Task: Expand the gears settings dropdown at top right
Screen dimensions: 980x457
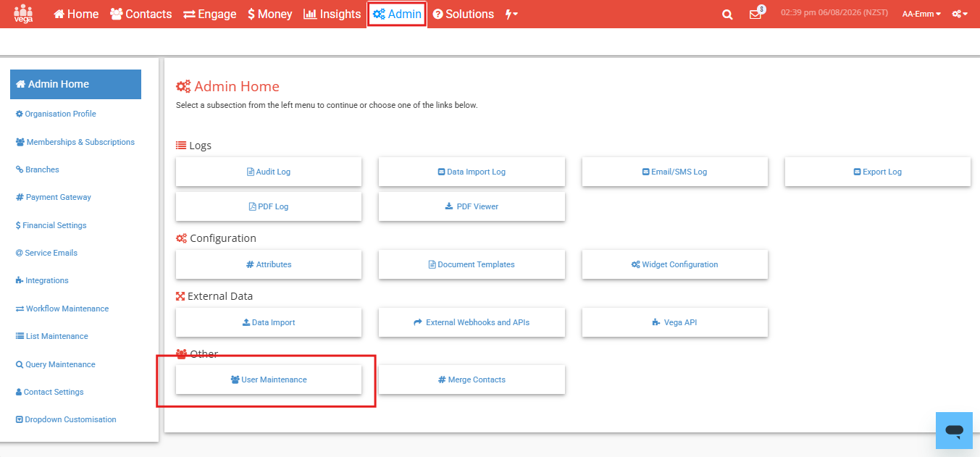Action: (x=960, y=14)
